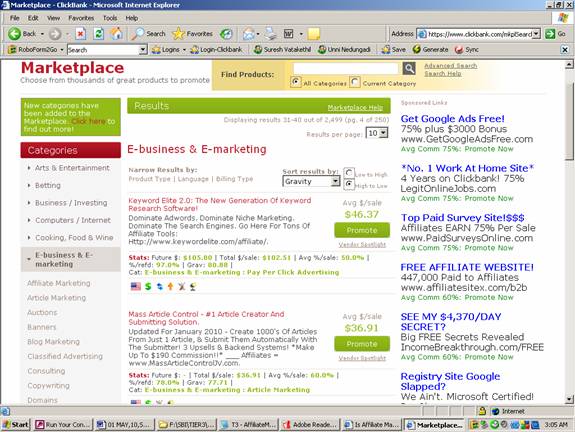The height and width of the screenshot is (432, 575).
Task: Open the Advanced Search link
Action: (451, 66)
